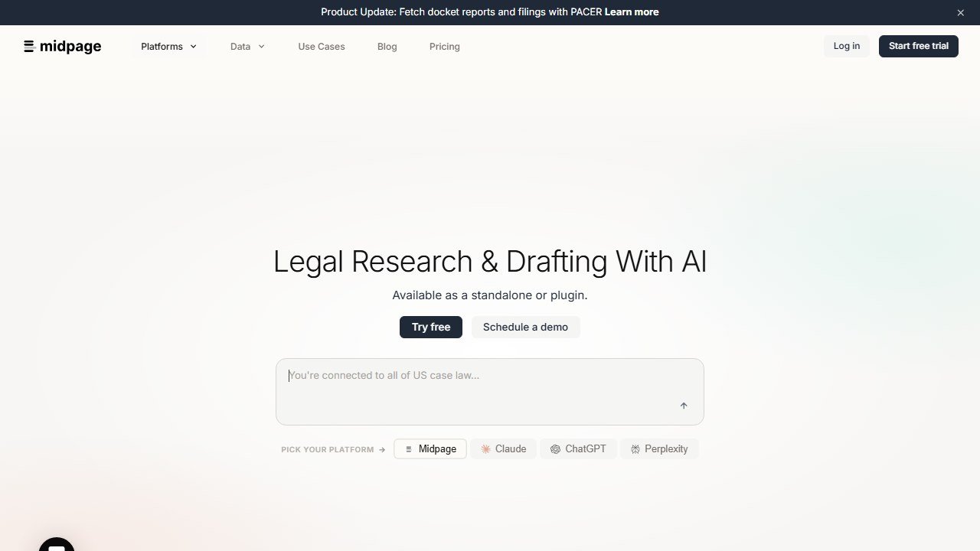Expand the Platforms dropdown menu
980x551 pixels.
pyautogui.click(x=169, y=47)
